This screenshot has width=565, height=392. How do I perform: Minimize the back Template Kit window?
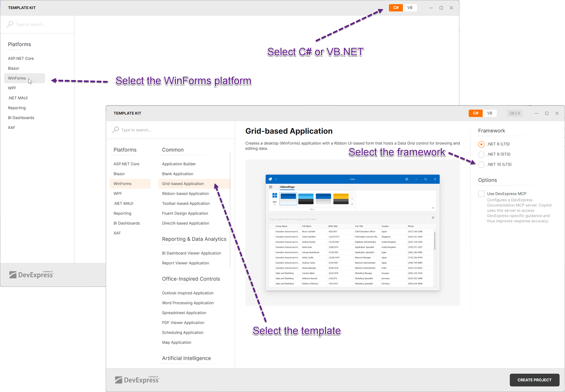(x=431, y=8)
